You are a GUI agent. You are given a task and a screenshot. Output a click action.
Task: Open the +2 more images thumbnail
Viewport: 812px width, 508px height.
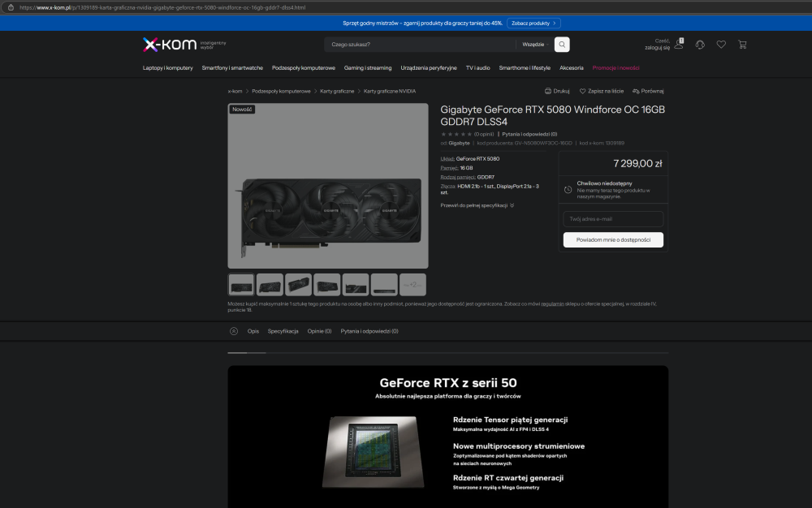coord(412,284)
